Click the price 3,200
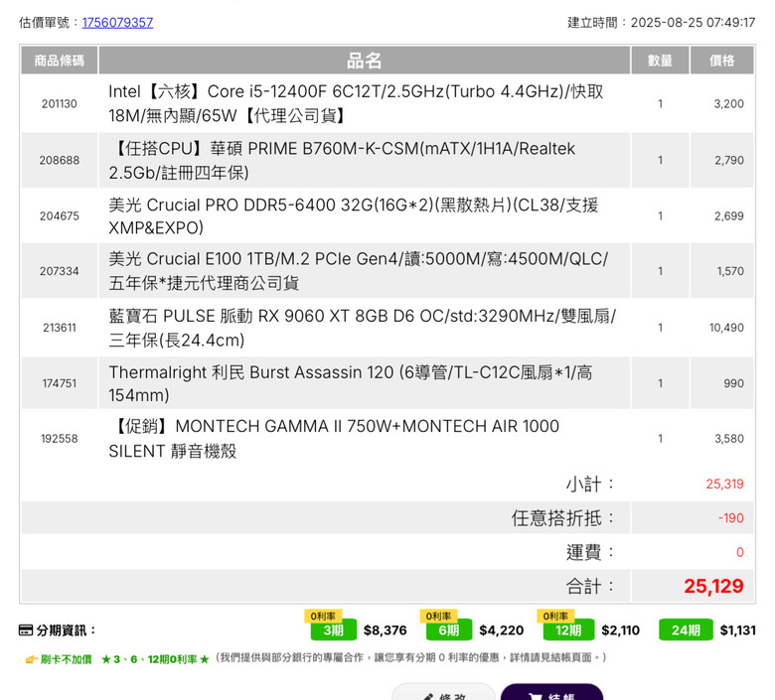This screenshot has height=700, width=775. (x=728, y=103)
